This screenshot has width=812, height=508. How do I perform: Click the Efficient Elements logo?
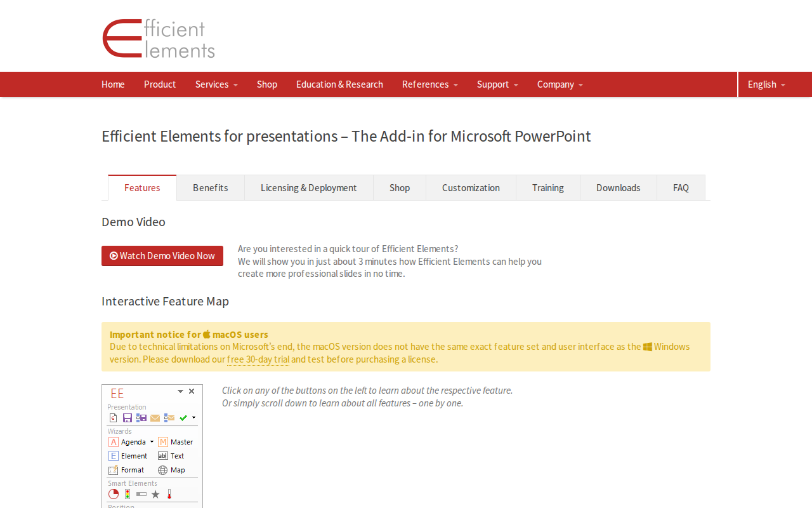pos(159,39)
